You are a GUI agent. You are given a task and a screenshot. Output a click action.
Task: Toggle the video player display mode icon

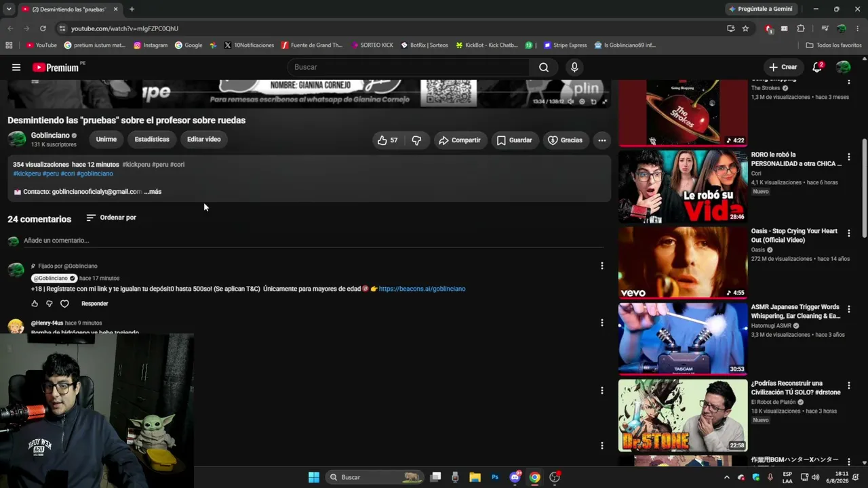pos(593,102)
